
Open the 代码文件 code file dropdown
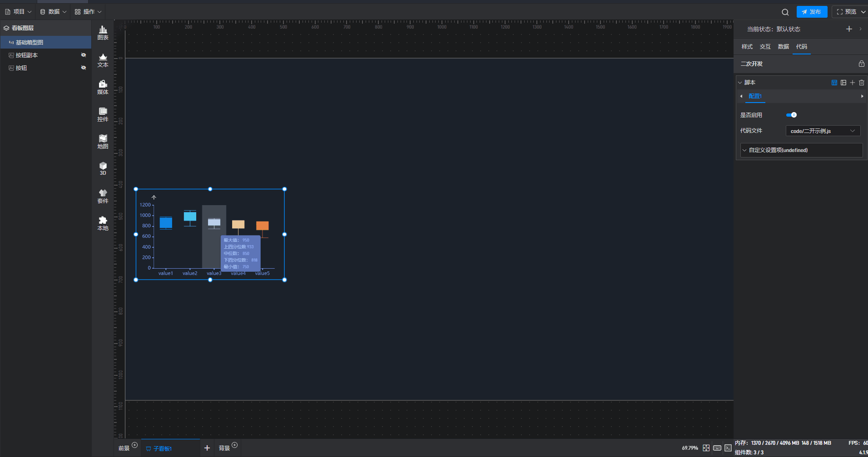click(823, 131)
